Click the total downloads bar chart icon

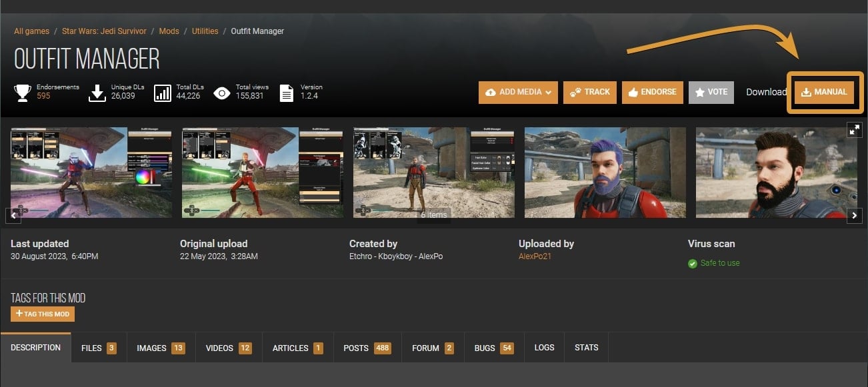pyautogui.click(x=163, y=93)
